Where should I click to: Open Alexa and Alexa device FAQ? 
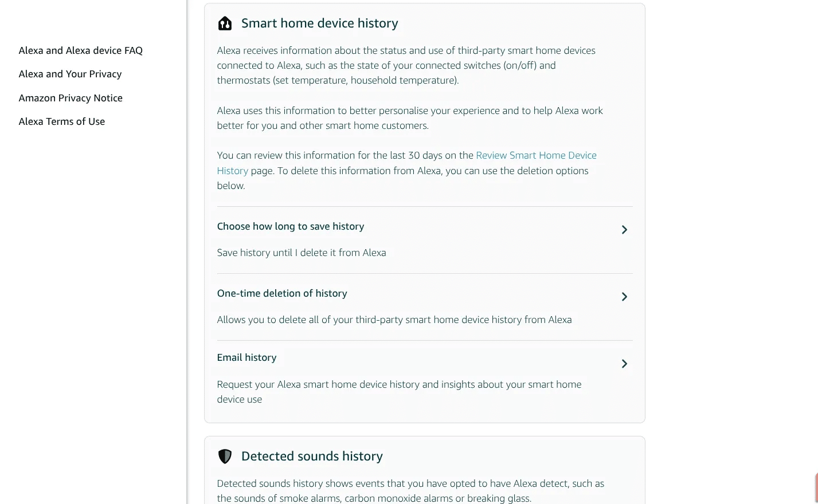pos(81,50)
